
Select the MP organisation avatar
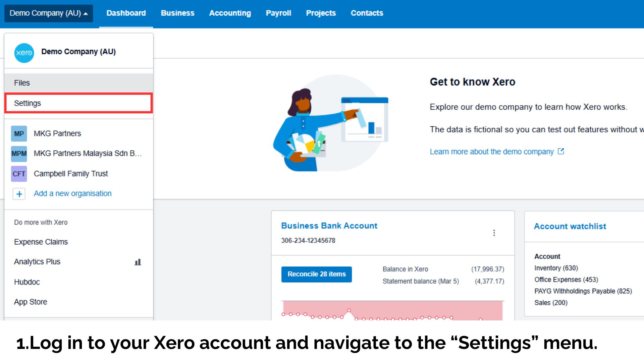click(x=19, y=134)
